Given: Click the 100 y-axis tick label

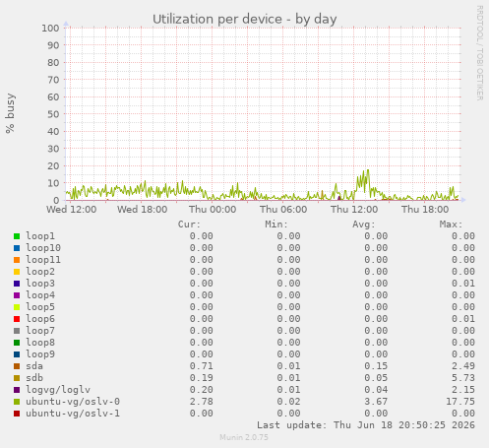Looking at the screenshot, I should [x=50, y=28].
